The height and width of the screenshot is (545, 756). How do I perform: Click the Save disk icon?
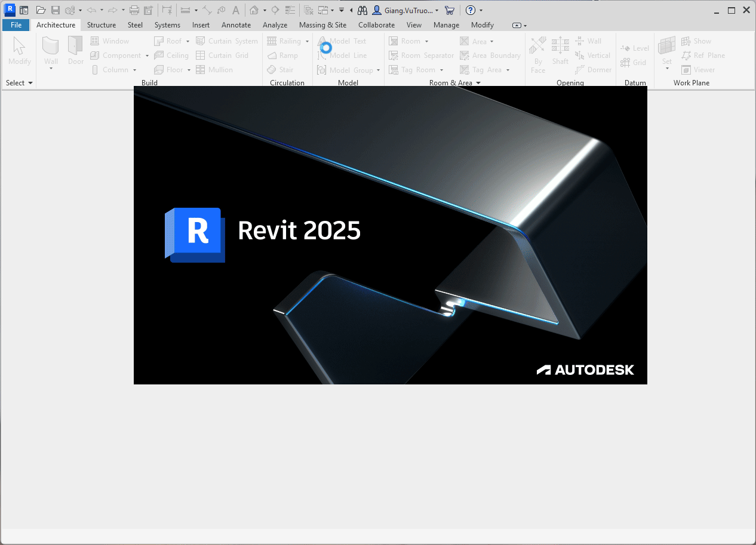(x=55, y=10)
